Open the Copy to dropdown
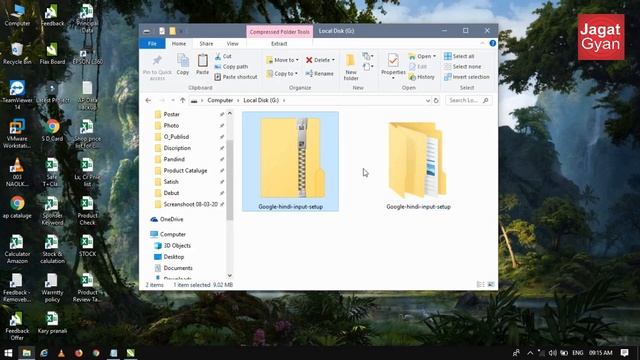 [282, 73]
